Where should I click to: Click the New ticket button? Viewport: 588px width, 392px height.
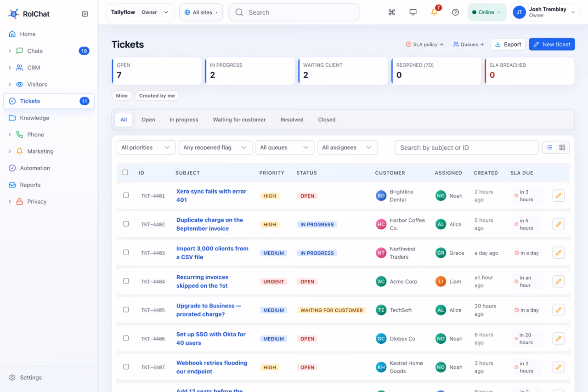552,44
